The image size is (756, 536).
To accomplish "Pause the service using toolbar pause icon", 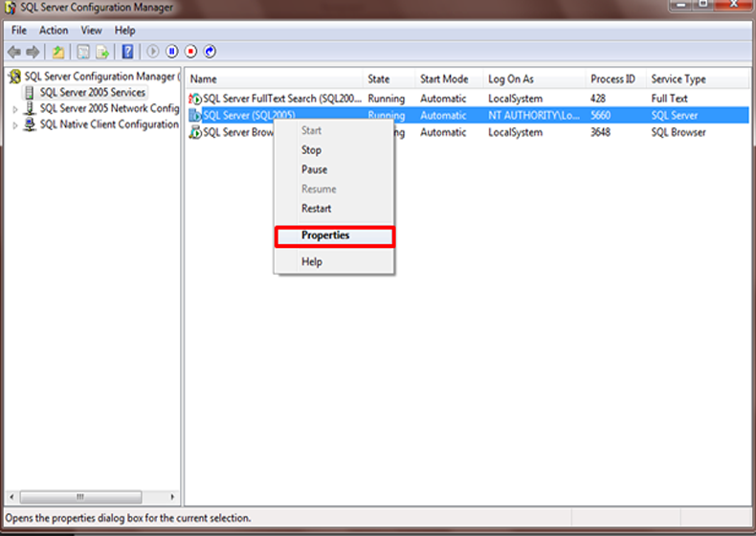I will pos(172,52).
